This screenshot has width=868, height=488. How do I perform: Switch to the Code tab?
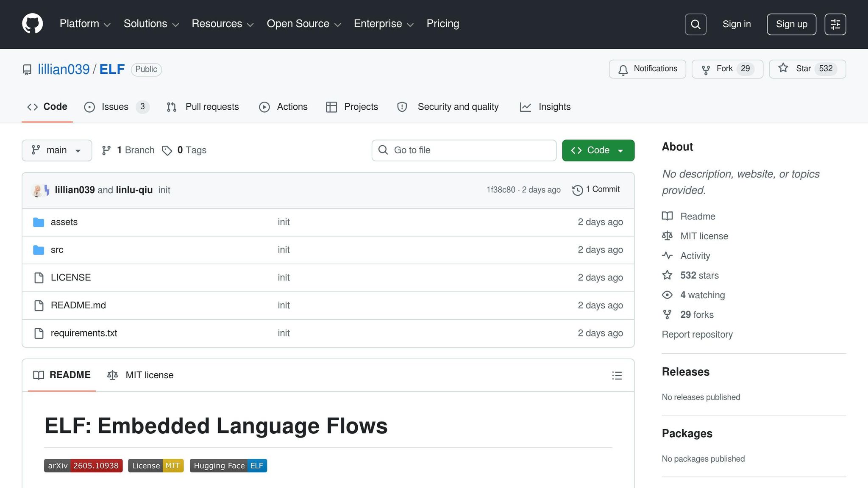pyautogui.click(x=47, y=107)
